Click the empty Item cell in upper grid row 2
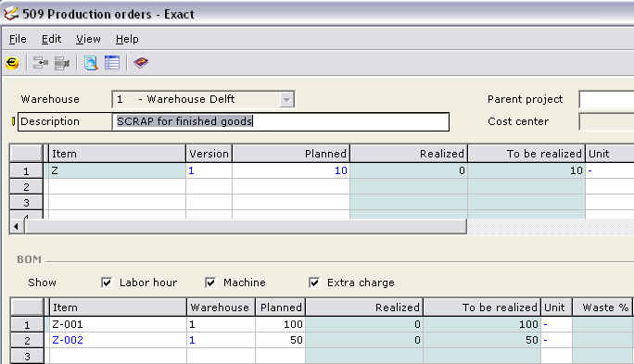 click(x=117, y=187)
